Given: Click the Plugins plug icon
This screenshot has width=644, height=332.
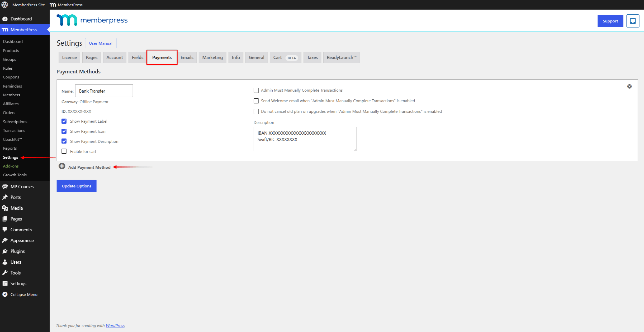Looking at the screenshot, I should coord(5,251).
